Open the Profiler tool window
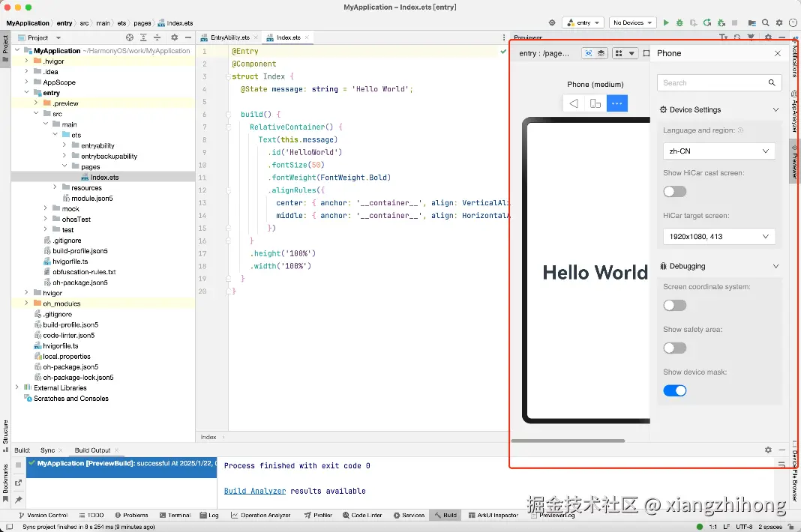Image resolution: width=801 pixels, height=532 pixels. coord(318,516)
